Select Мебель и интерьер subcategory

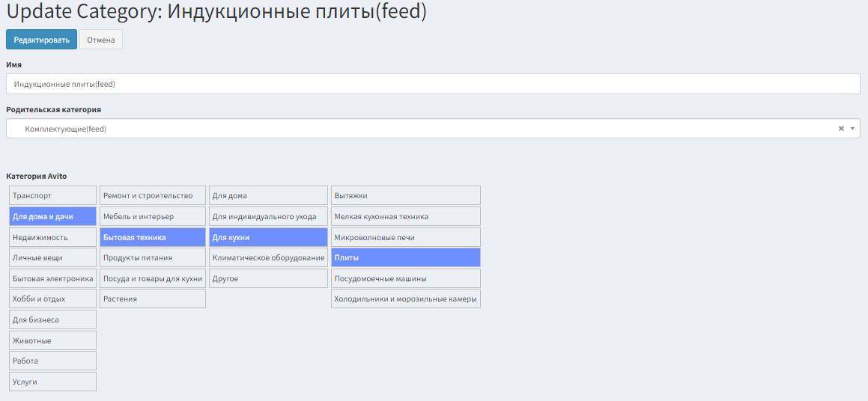(x=153, y=216)
